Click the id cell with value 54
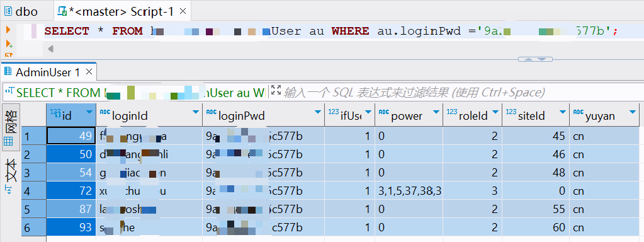 click(71, 173)
